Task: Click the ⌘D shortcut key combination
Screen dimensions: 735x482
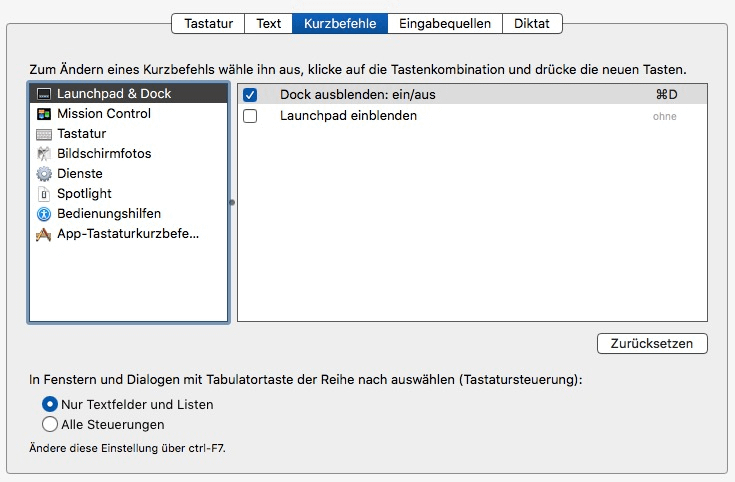Action: click(666, 95)
